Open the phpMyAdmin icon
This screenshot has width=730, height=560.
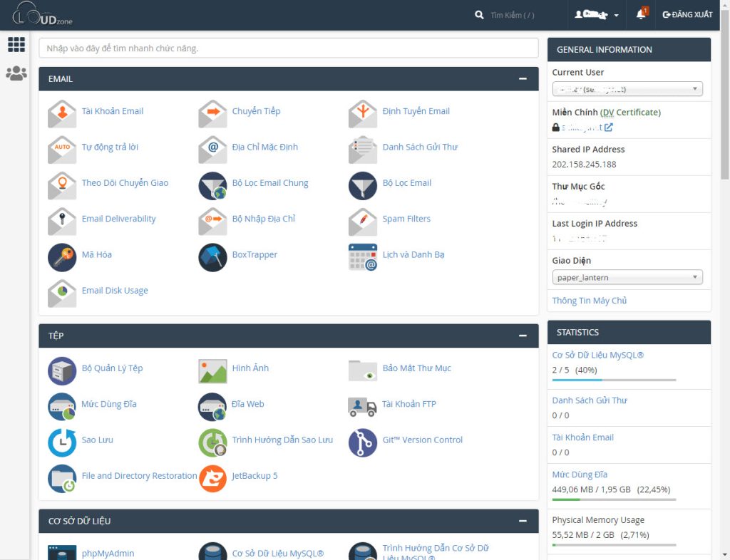(x=62, y=554)
